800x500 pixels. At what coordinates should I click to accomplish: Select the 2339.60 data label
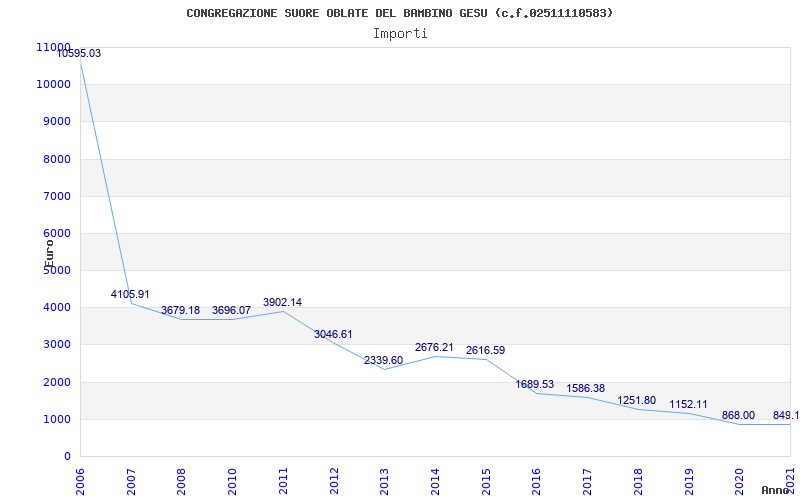[384, 361]
